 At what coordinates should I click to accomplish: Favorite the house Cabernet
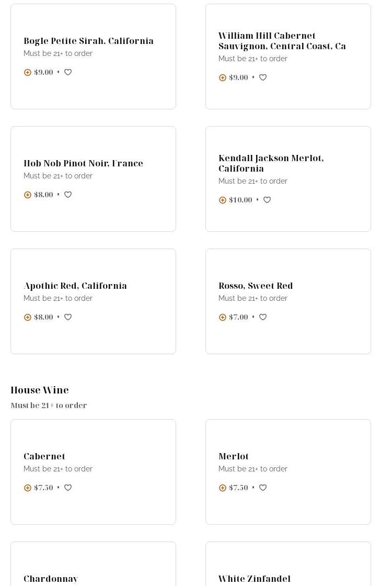point(68,488)
